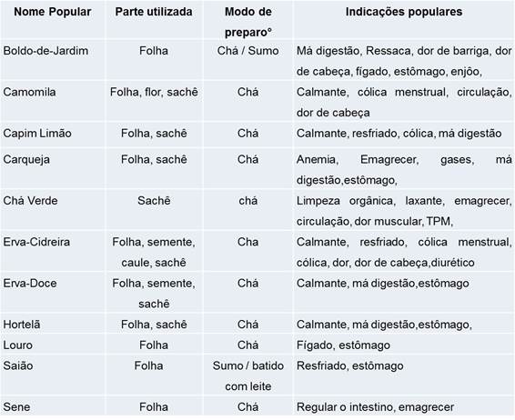Select the Erva-Cidreira row name
This screenshot has height=420, width=515.
(x=36, y=242)
